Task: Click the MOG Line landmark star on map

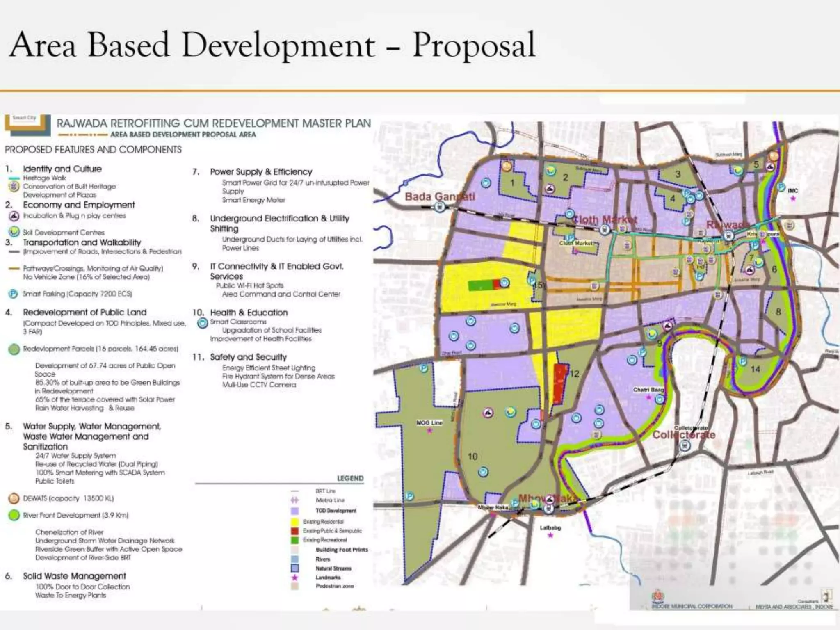Action: tap(429, 431)
